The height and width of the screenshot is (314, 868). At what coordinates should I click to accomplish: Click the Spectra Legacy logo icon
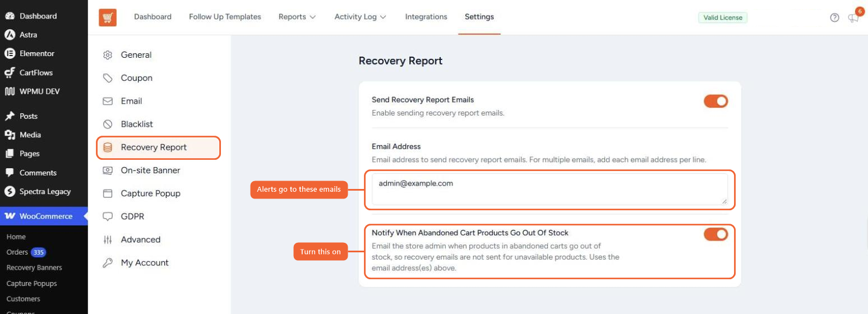tap(10, 192)
